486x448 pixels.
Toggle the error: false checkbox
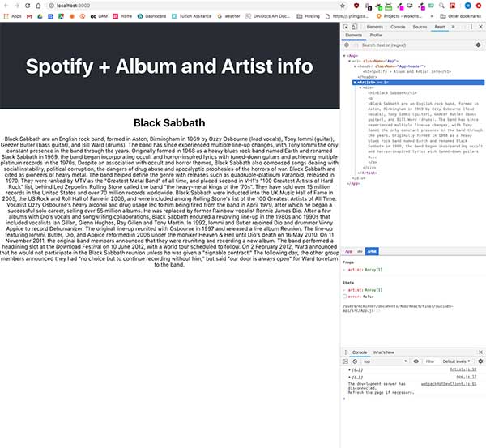[x=345, y=297]
